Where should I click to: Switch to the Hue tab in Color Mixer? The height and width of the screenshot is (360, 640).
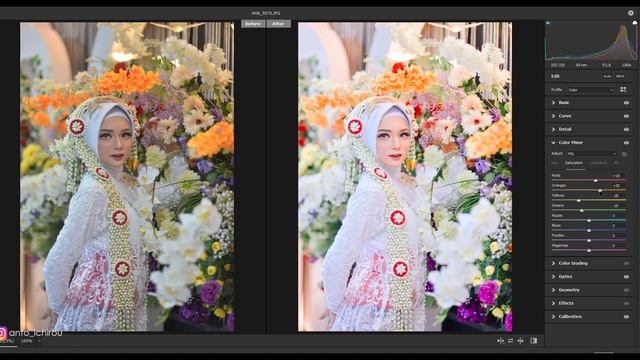[555, 163]
